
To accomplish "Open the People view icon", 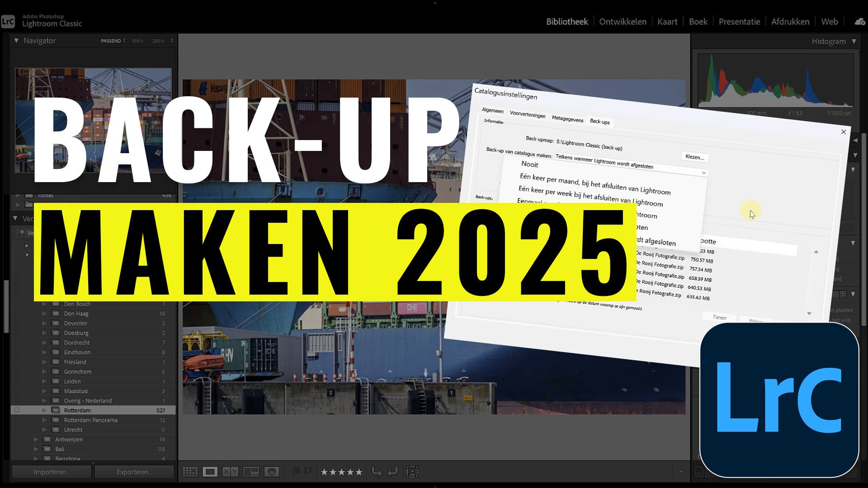I will tap(272, 472).
